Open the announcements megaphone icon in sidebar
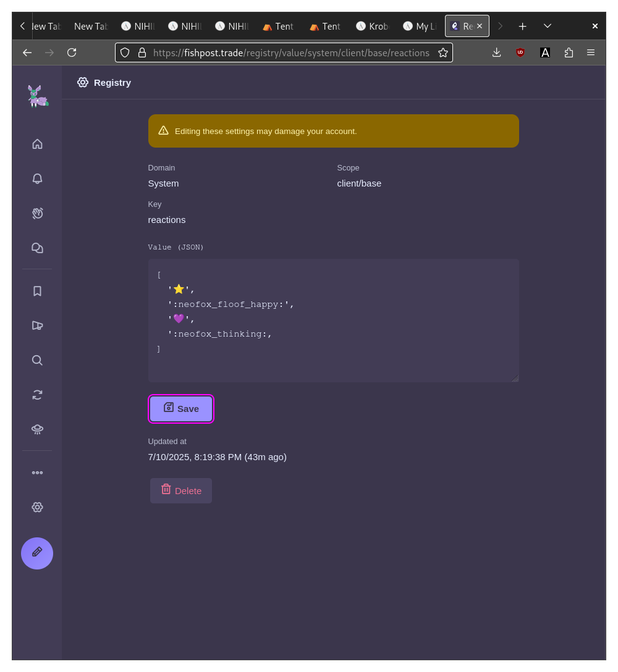The width and height of the screenshot is (618, 672). [37, 325]
